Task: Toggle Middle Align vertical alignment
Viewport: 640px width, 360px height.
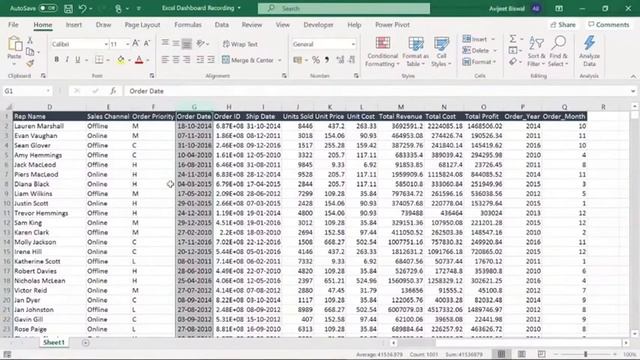Action: pos(176,43)
